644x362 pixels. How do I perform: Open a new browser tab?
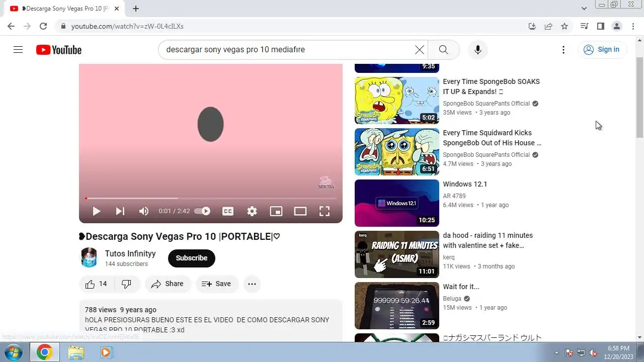[136, 9]
